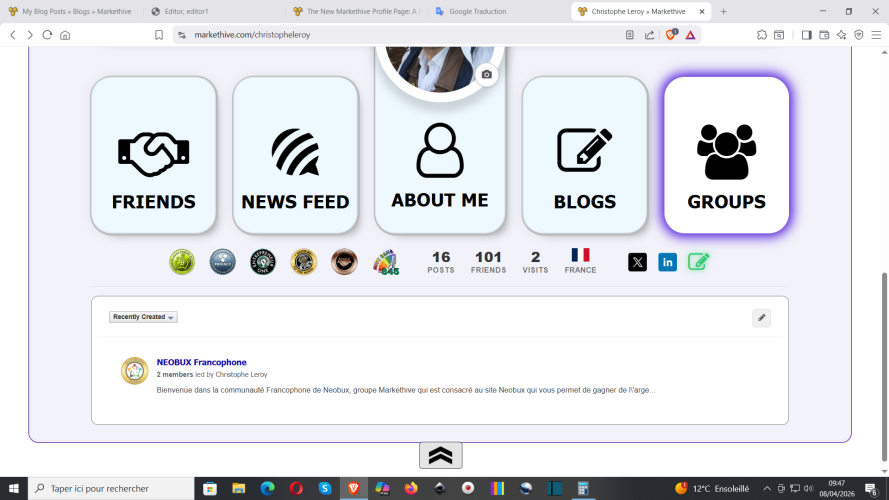Open the Blogs tile
This screenshot has height=500, width=889.
(585, 155)
